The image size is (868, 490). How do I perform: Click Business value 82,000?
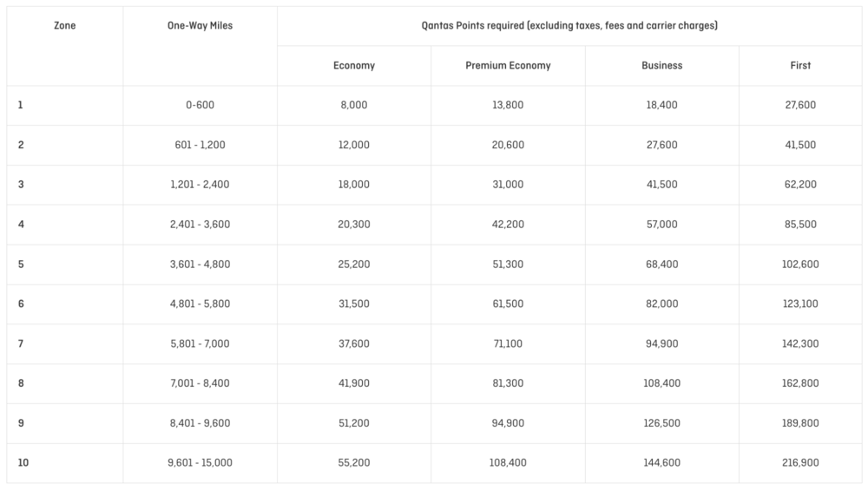click(661, 304)
